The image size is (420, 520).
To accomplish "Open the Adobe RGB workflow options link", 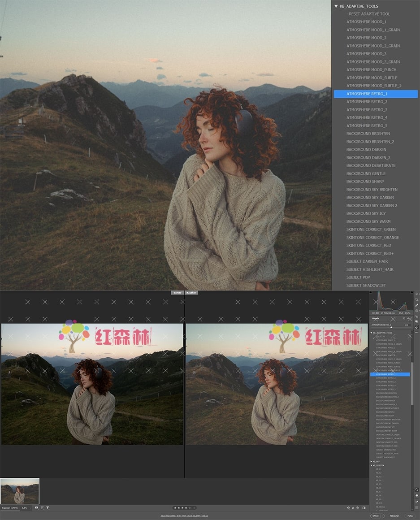I will 184,516.
